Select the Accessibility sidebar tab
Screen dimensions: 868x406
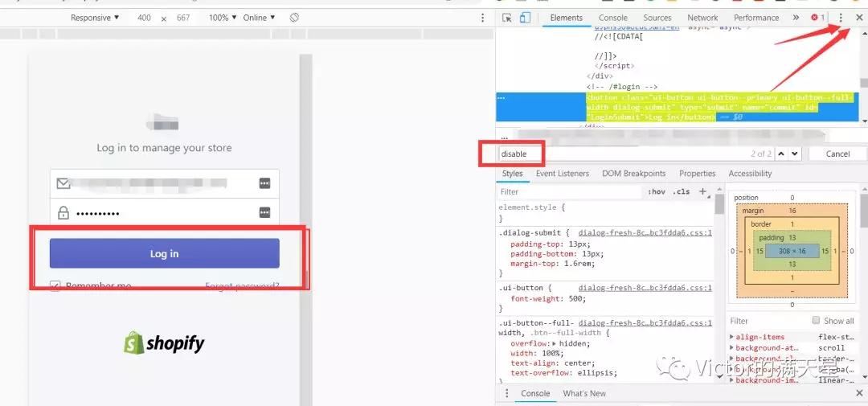pos(750,174)
